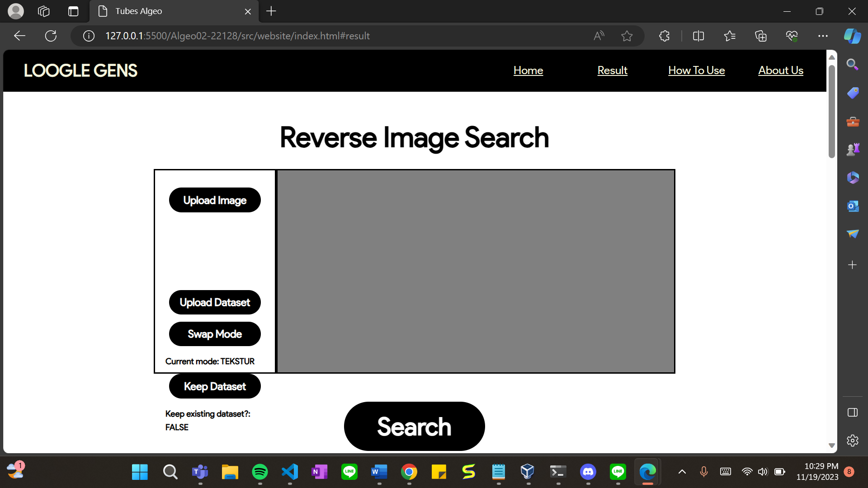
Task: Go to How To Use nav link
Action: 696,70
